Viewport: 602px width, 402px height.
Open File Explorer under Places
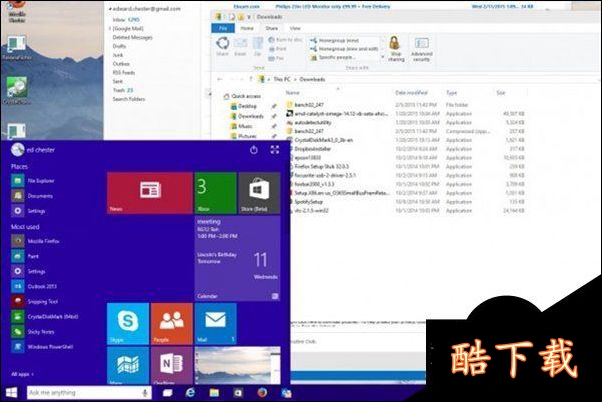point(33,180)
